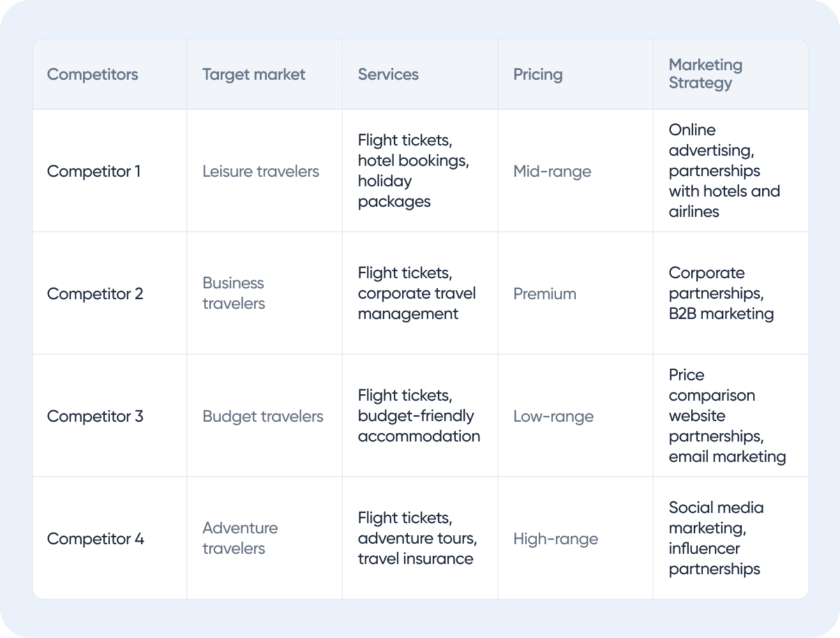Select the Pricing column header

pyautogui.click(x=537, y=75)
